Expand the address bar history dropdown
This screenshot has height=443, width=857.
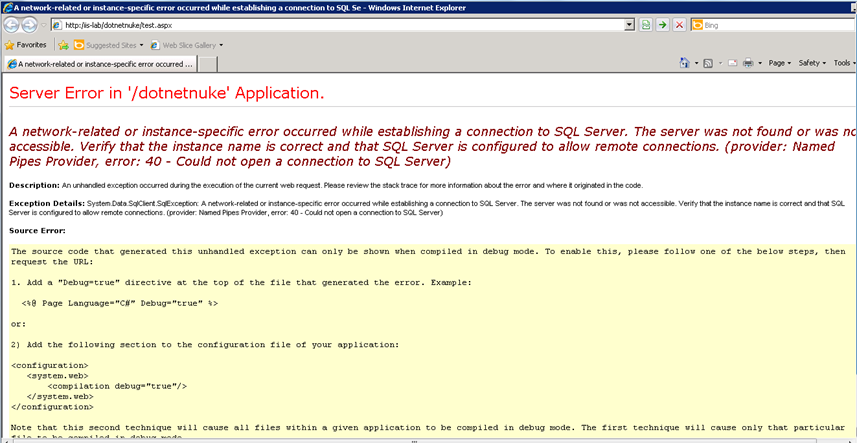click(x=629, y=25)
